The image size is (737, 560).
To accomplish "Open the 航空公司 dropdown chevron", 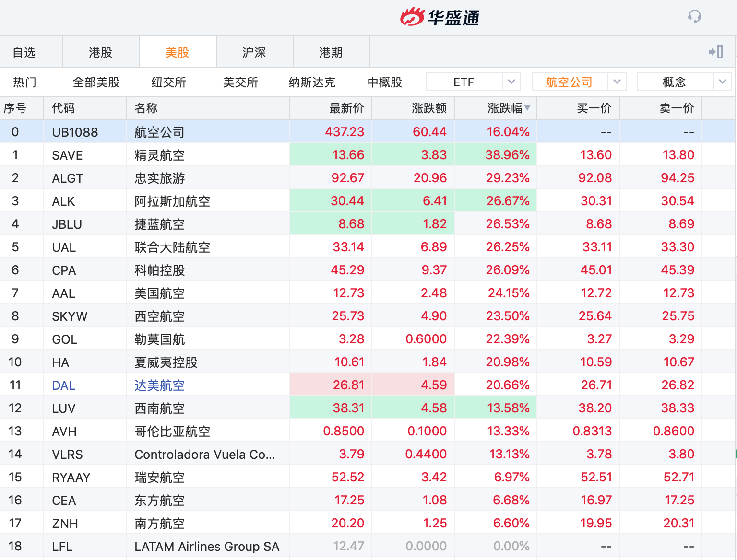I will point(617,82).
